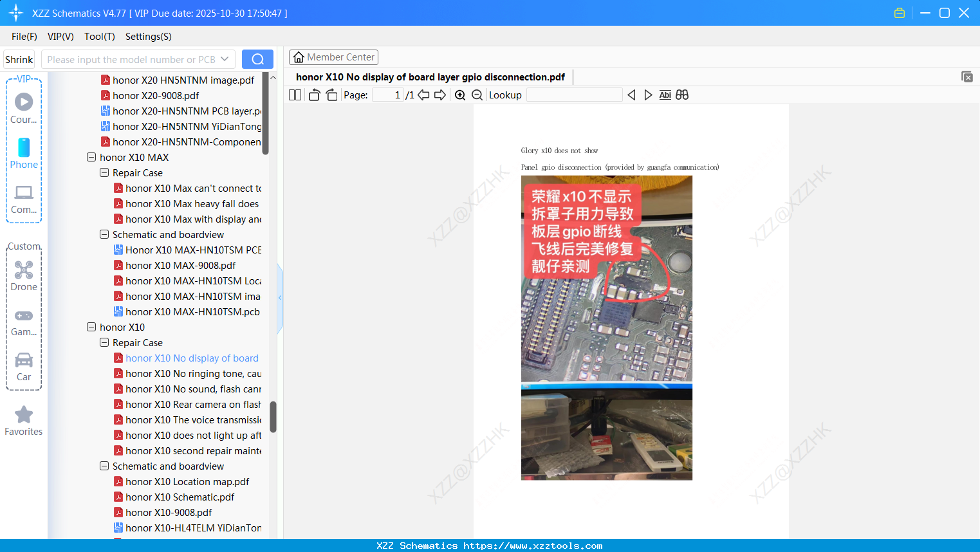Image resolution: width=980 pixels, height=552 pixels.
Task: Collapse Repair Case under honor X10 MAX
Action: [104, 172]
